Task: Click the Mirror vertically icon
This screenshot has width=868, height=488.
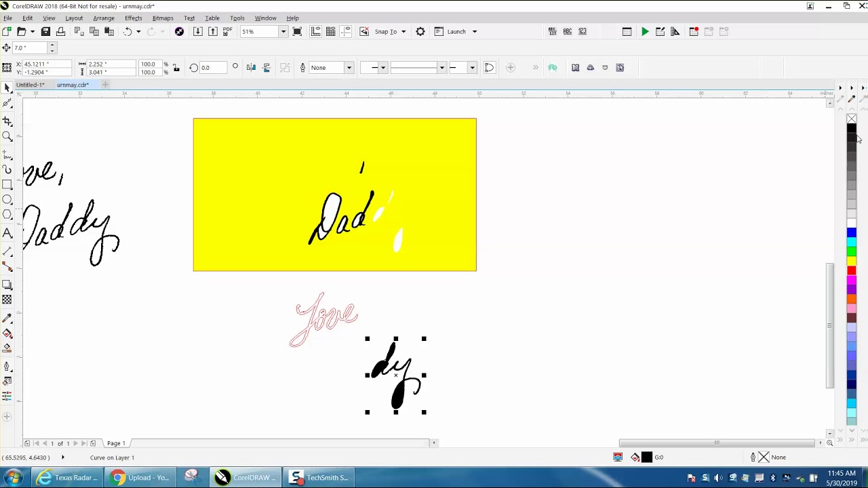Action: tap(267, 67)
